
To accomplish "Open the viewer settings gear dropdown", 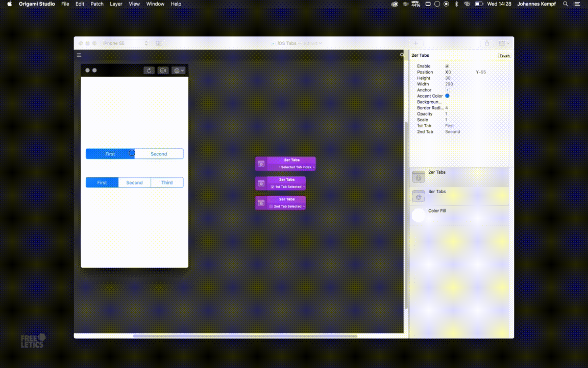I will pyautogui.click(x=178, y=70).
